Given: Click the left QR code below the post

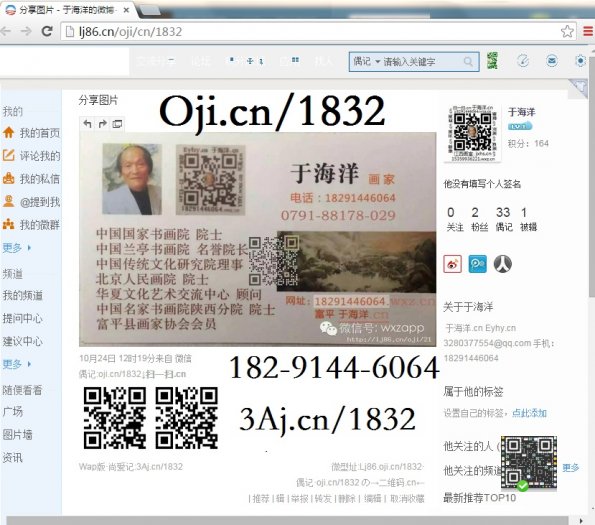Looking at the screenshot, I should (x=115, y=418).
